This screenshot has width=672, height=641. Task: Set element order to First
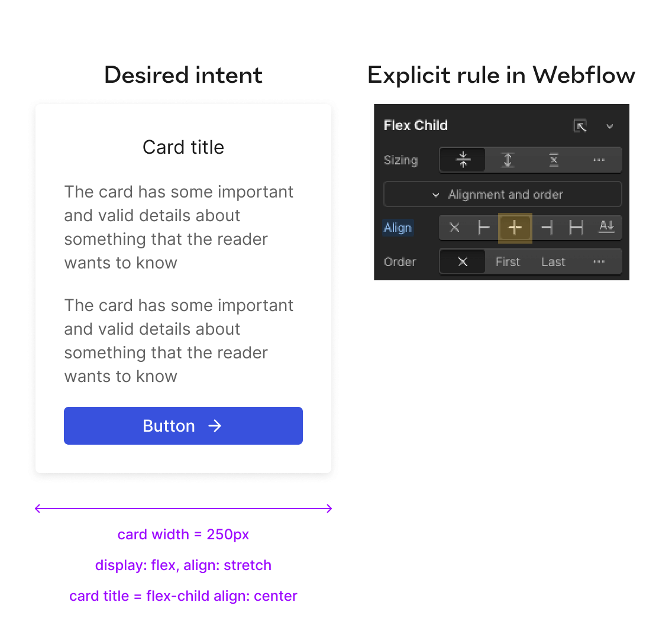tap(507, 261)
